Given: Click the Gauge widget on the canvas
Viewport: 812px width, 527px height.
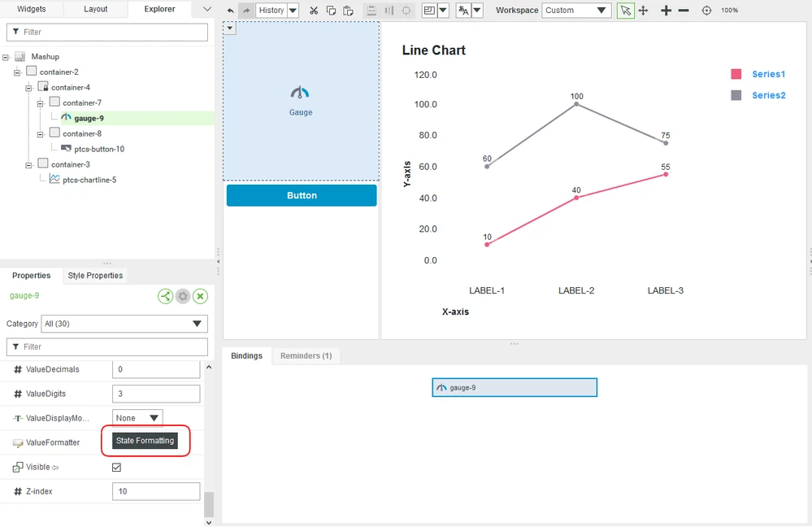Looking at the screenshot, I should [301, 101].
